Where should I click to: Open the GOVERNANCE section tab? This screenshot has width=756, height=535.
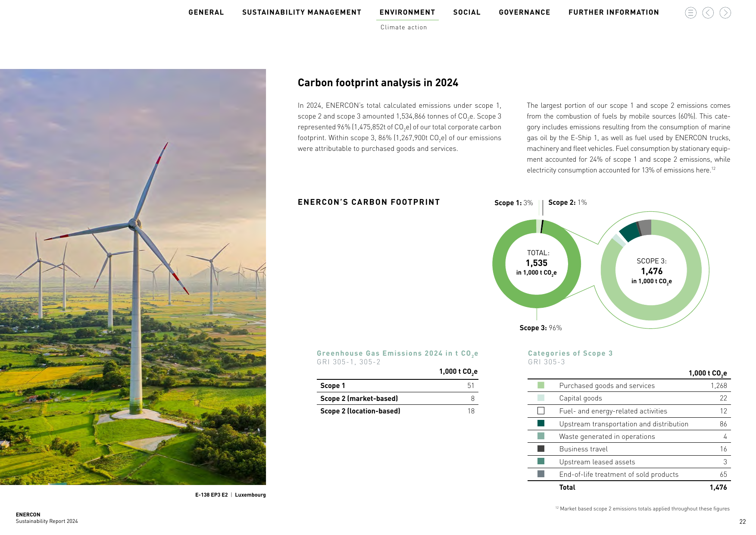pos(525,13)
